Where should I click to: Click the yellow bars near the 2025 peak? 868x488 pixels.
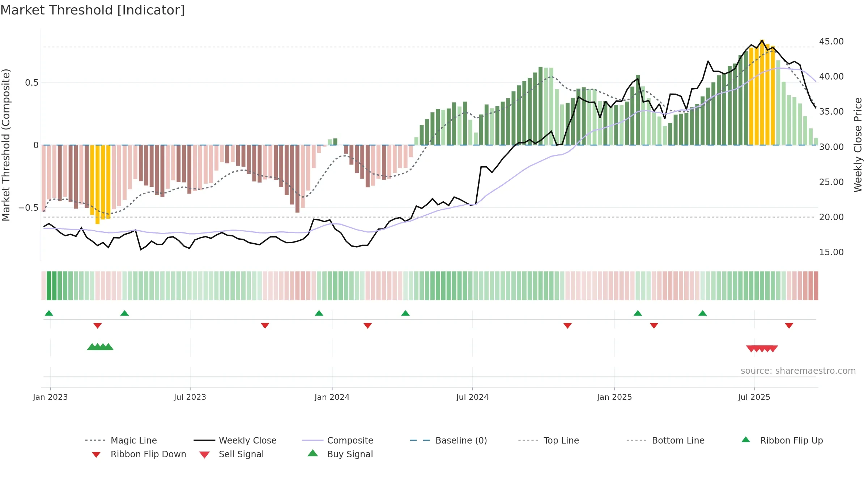[x=762, y=93]
